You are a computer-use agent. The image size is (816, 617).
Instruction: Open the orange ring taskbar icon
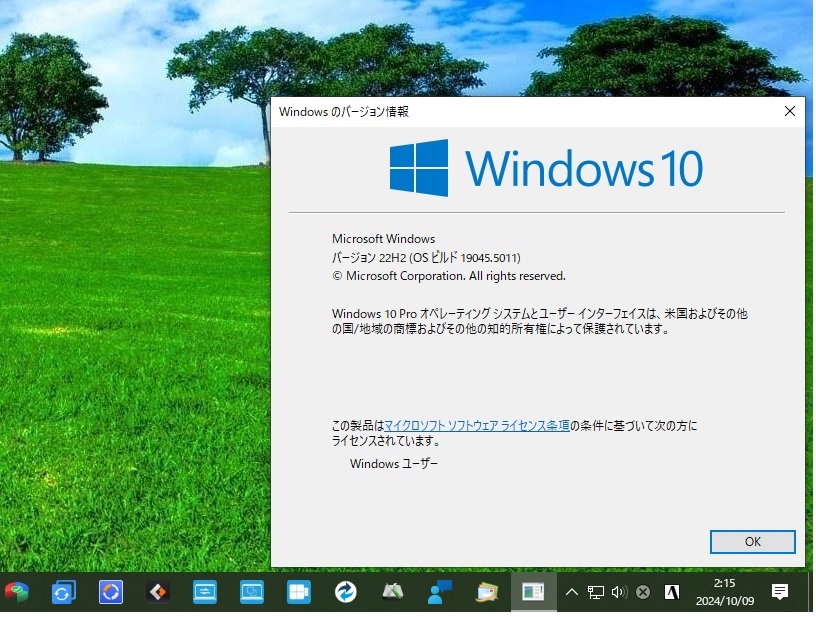(111, 592)
